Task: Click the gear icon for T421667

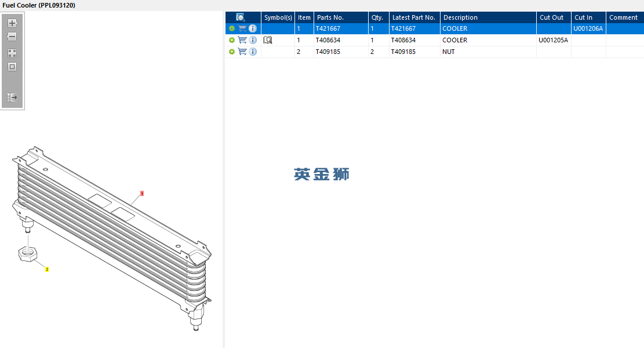Action: click(232, 28)
